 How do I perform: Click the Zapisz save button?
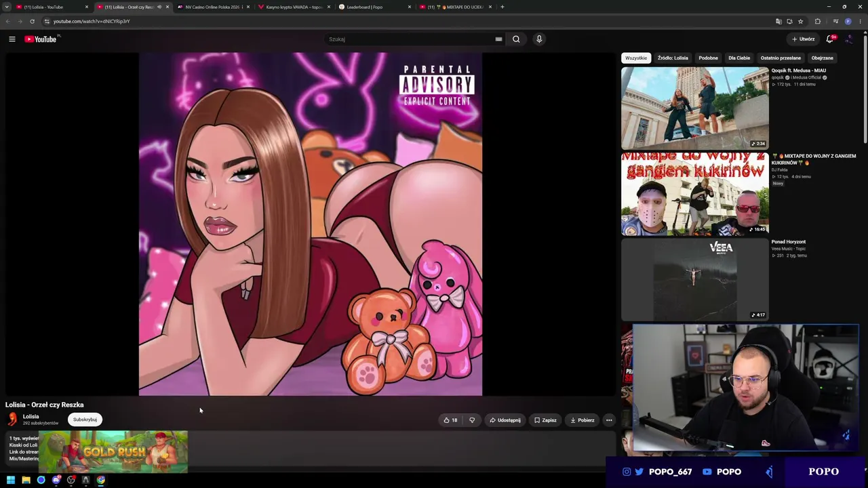pyautogui.click(x=545, y=420)
